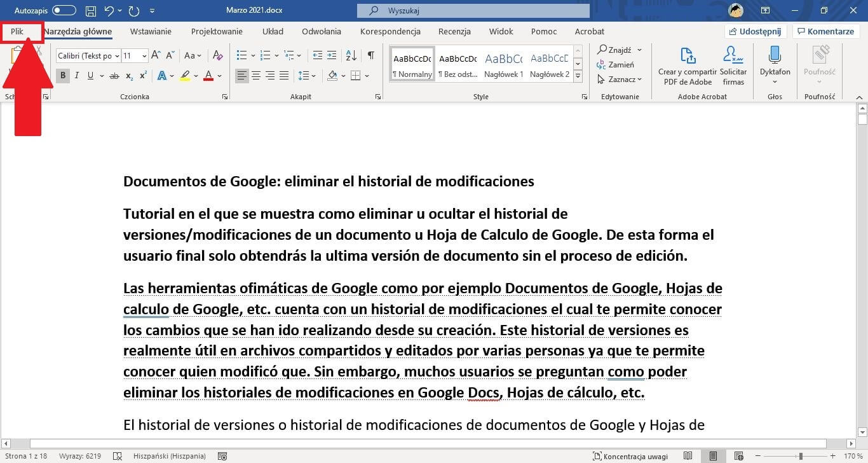
Task: Open the Korespondencja tab
Action: 390,31
